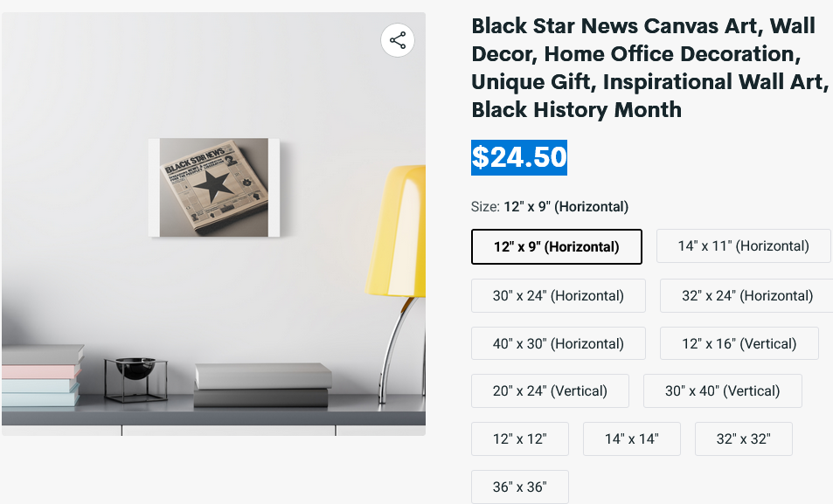This screenshot has height=504, width=833.
Task: Pick the 20" x 24" (Vertical) size
Action: (x=550, y=390)
